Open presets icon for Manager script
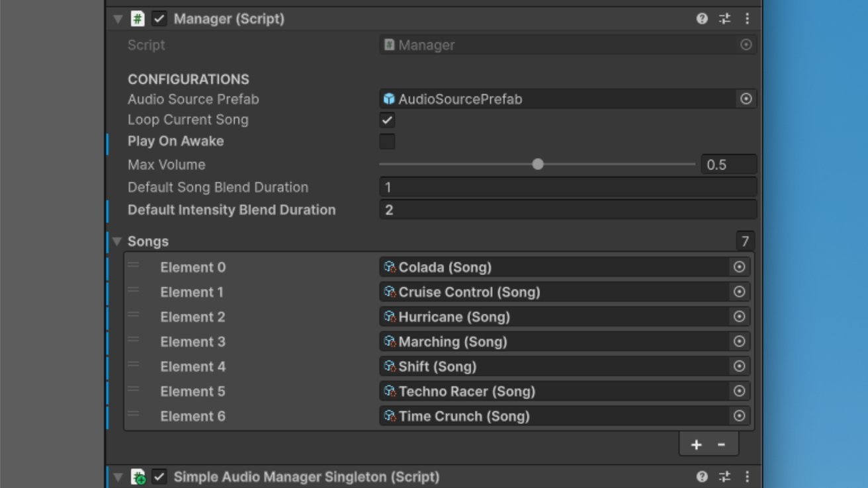The image size is (868, 488). click(x=725, y=19)
